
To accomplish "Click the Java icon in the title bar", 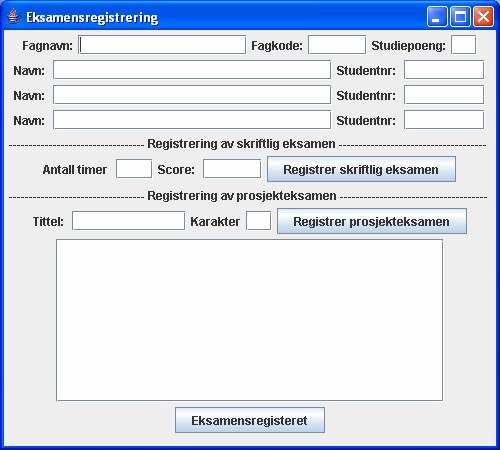I will pos(13,16).
